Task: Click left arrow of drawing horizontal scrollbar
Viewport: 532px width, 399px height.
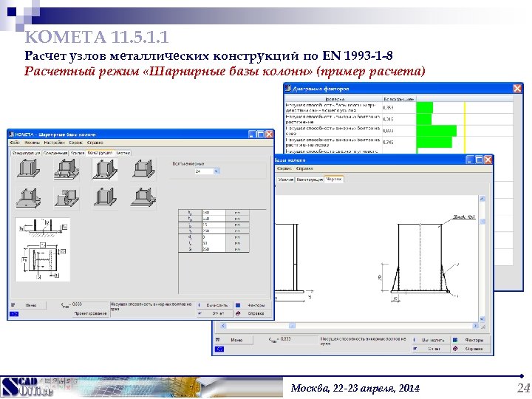Action: pyautogui.click(x=223, y=326)
